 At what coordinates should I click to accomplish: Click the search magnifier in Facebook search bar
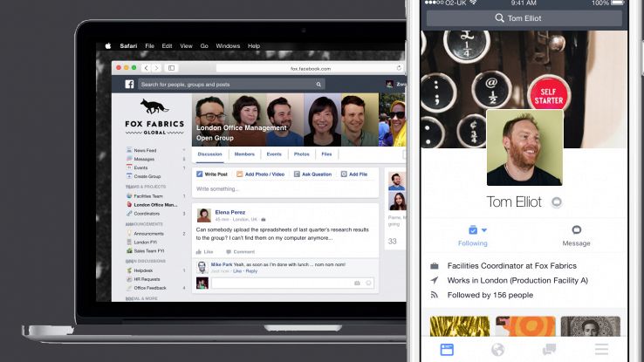[x=319, y=85]
